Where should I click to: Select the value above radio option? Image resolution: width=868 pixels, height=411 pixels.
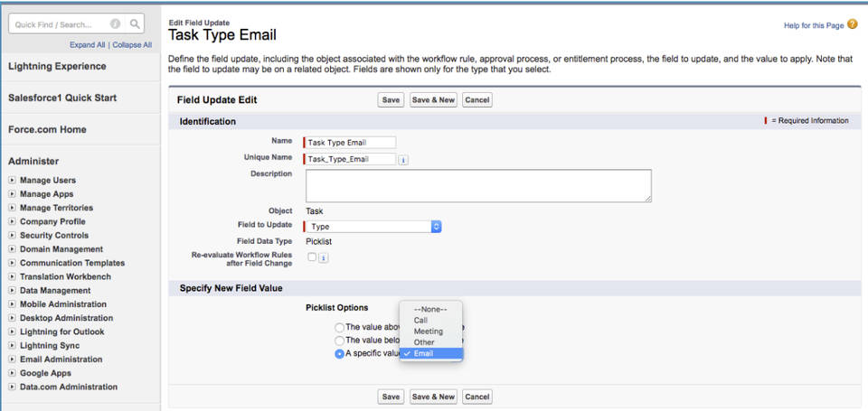point(339,327)
